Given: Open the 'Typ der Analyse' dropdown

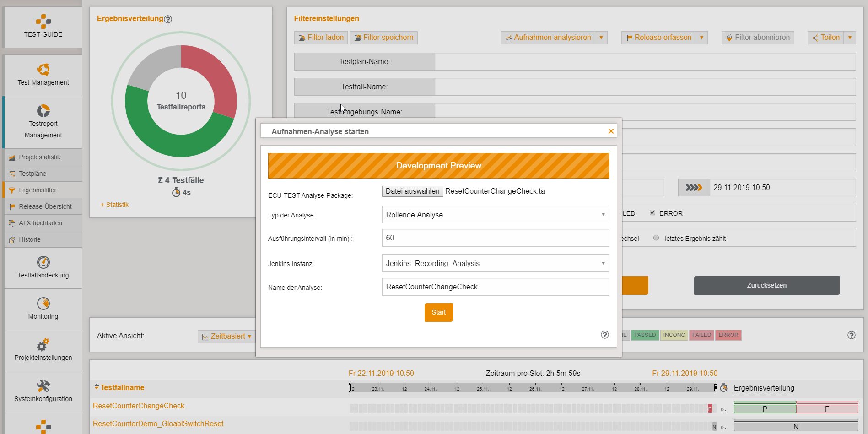Looking at the screenshot, I should coord(495,215).
